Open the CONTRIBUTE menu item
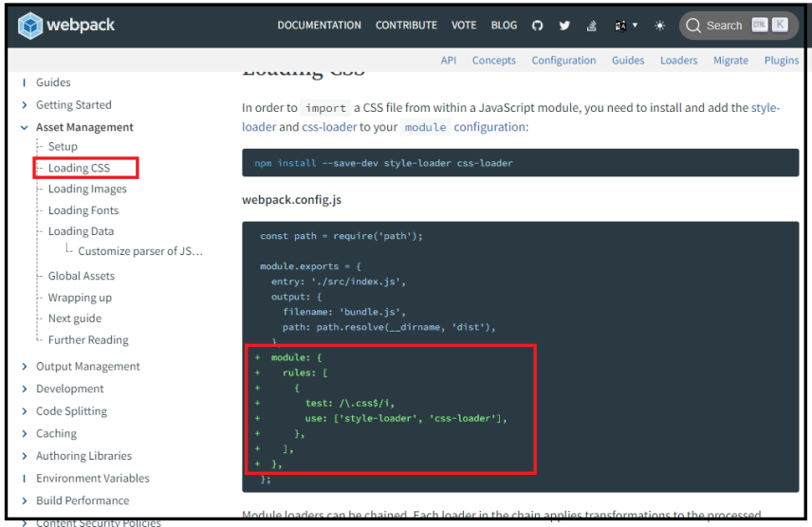Viewport: 812px width, 527px height. [x=406, y=26]
